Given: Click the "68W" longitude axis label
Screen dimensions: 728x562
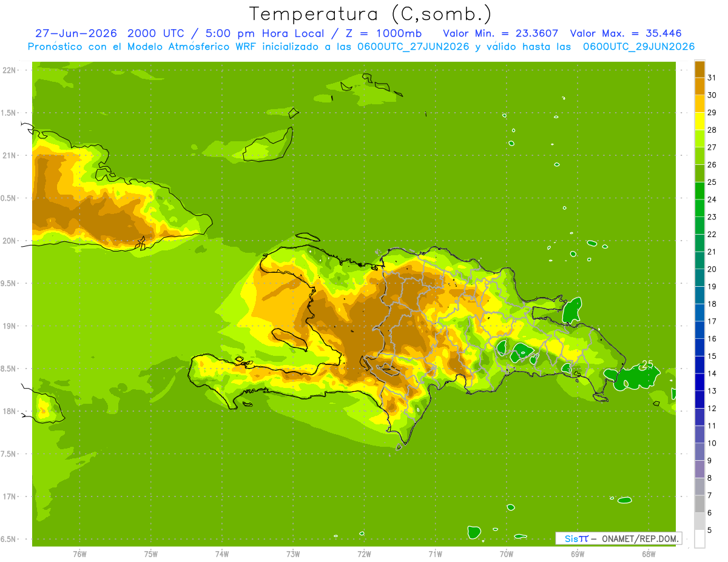Looking at the screenshot, I should point(648,554).
